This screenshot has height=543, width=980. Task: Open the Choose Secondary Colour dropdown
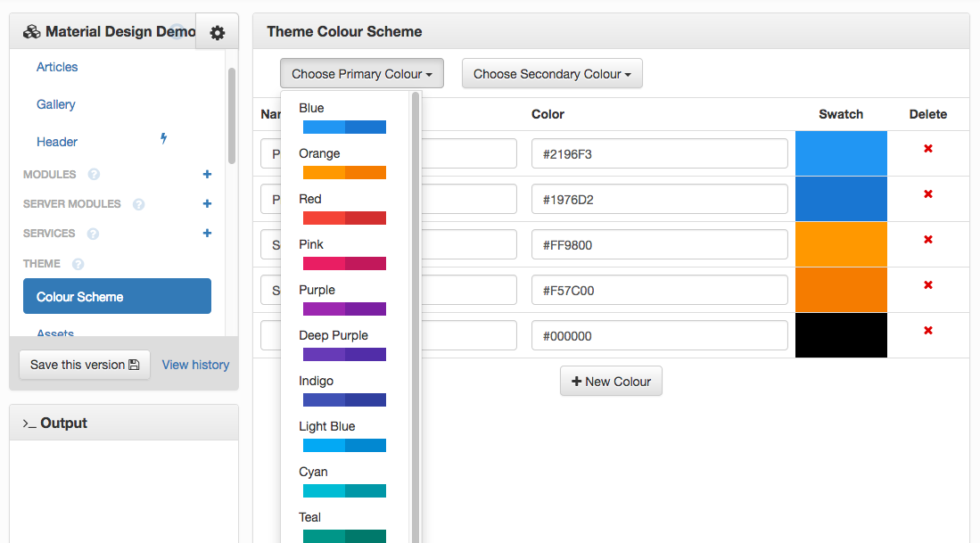[x=551, y=74]
